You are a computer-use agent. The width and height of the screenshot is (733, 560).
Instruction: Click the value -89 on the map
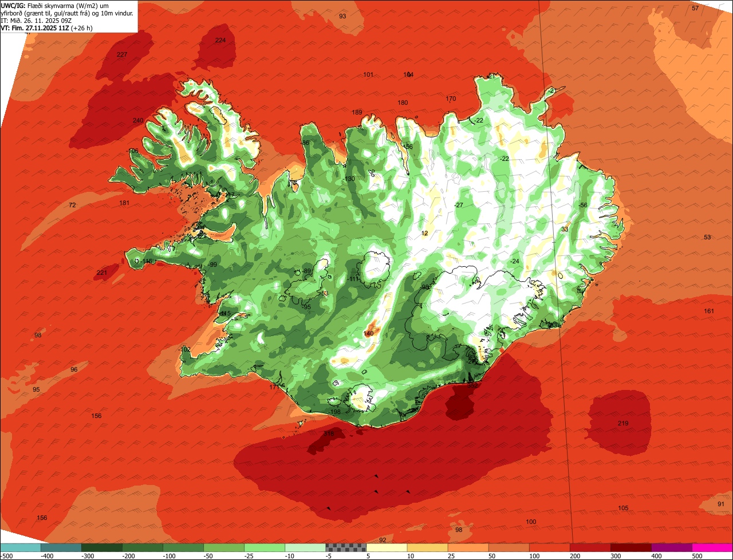[306, 271]
